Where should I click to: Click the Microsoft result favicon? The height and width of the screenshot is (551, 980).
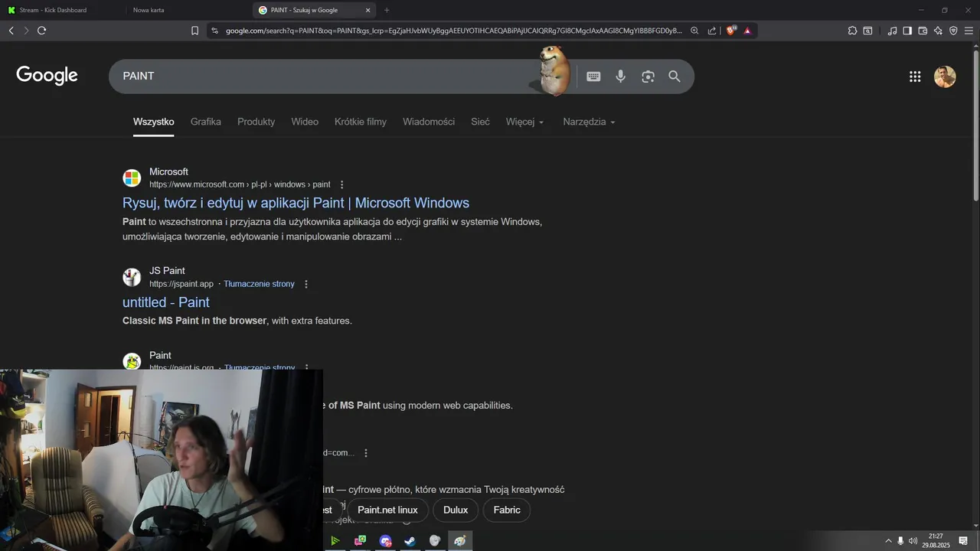coord(132,178)
